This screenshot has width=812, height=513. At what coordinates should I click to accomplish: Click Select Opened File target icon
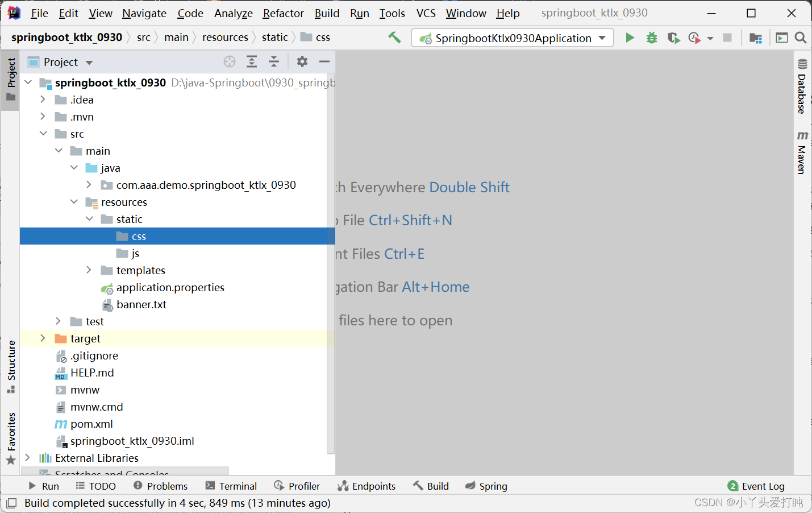pyautogui.click(x=230, y=61)
